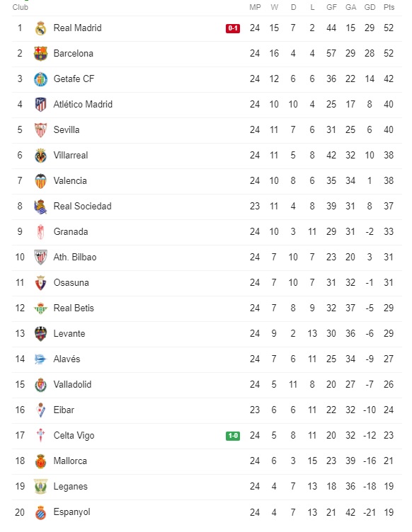Open the Valencia team link

click(70, 181)
